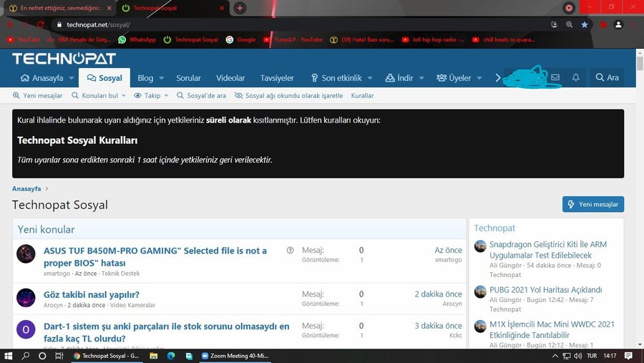Click the question mark icon on ASUS thread
Image resolution: width=644 pixels, height=363 pixels.
tap(290, 250)
